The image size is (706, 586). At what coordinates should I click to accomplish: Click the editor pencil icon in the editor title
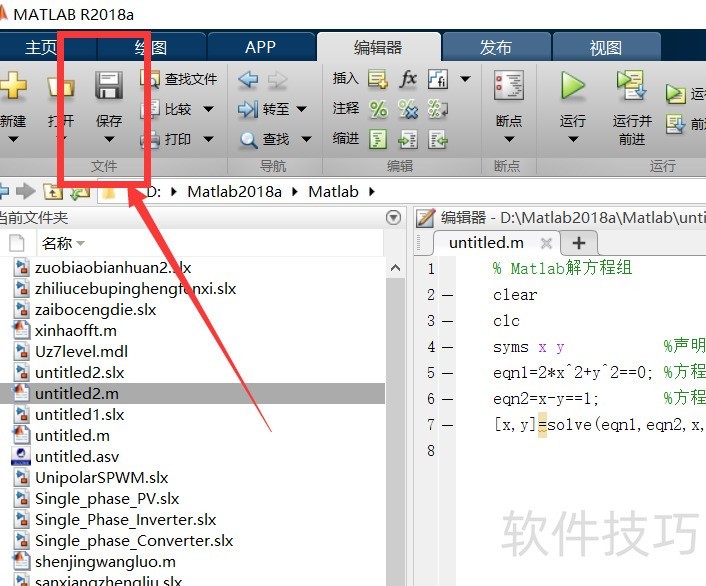425,218
